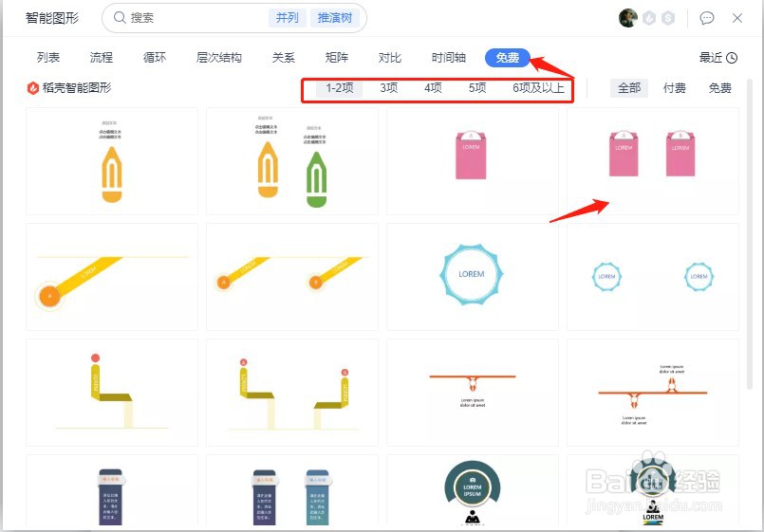The height and width of the screenshot is (532, 764).
Task: Choose the two yellow diagonal bars template
Action: pyautogui.click(x=292, y=277)
